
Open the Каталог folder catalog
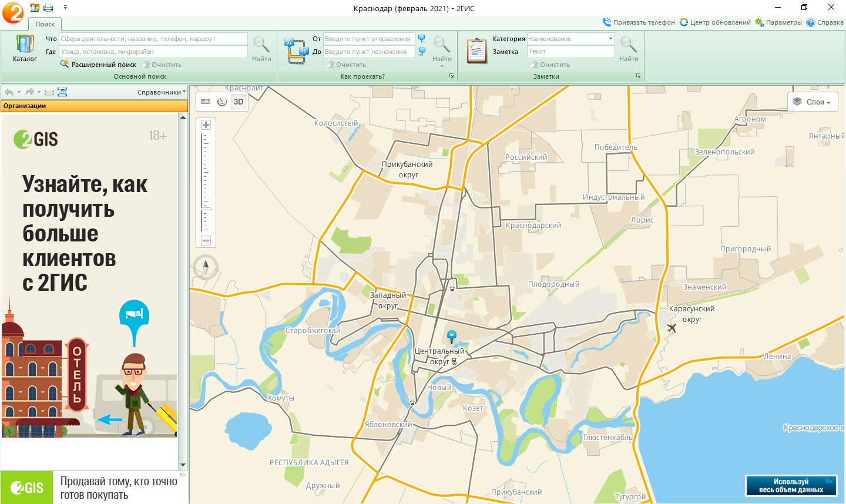point(25,48)
